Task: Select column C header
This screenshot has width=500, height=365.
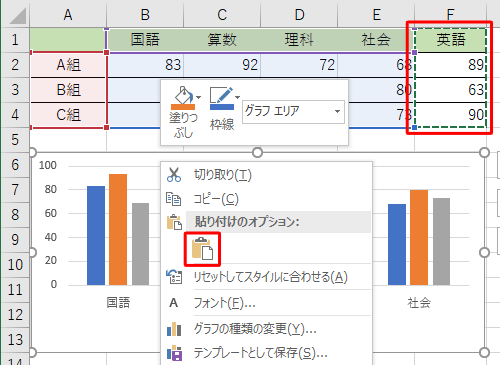Action: click(222, 15)
